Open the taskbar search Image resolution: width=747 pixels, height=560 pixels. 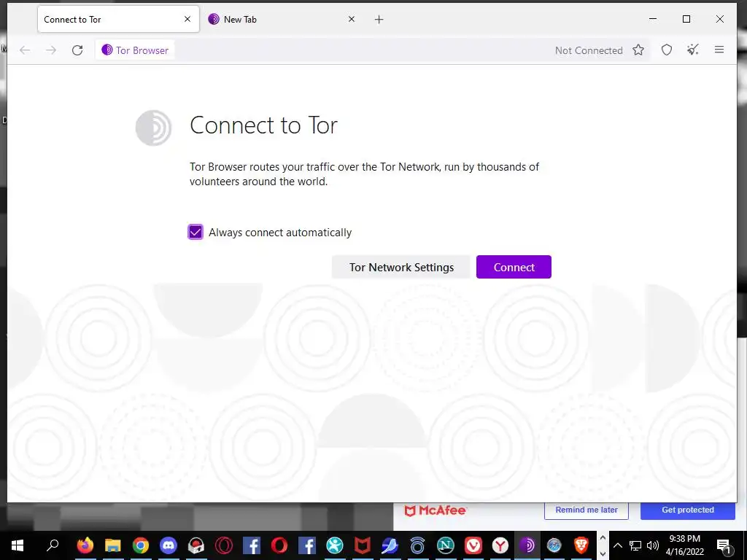(x=53, y=545)
